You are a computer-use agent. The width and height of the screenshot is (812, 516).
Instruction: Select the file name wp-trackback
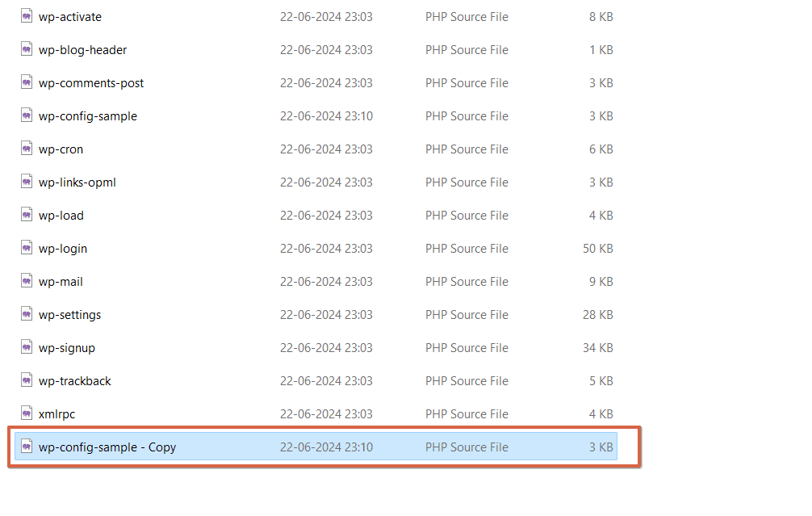click(74, 382)
